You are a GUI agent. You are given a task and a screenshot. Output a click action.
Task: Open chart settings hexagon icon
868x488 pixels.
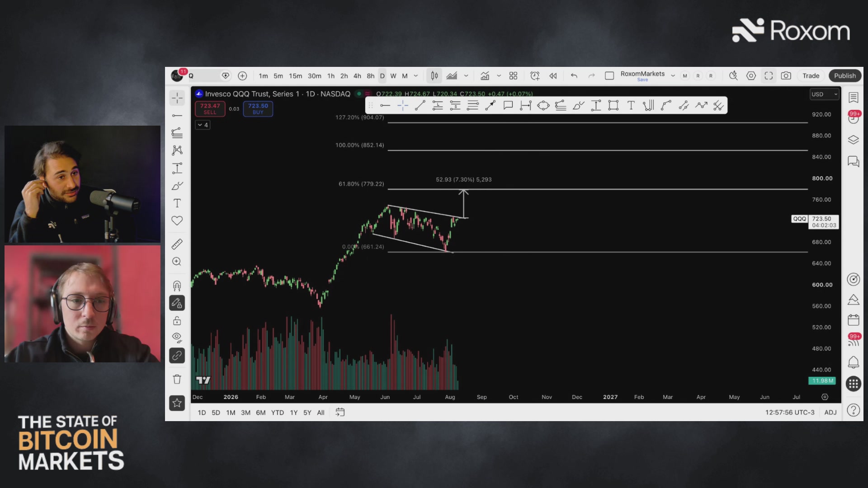pos(751,76)
